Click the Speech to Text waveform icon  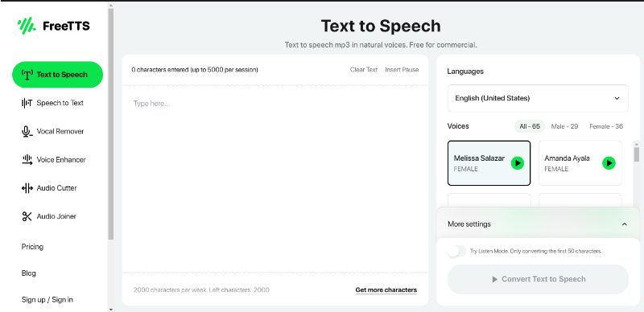(27, 103)
